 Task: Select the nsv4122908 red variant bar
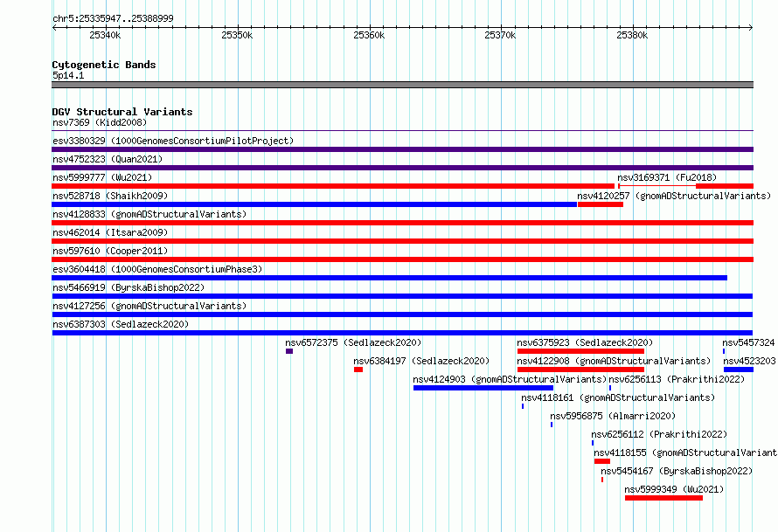pyautogui.click(x=580, y=370)
